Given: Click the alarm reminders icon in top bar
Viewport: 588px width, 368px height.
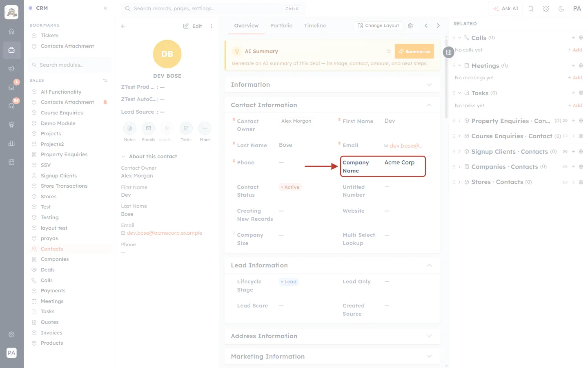Looking at the screenshot, I should tap(546, 9).
